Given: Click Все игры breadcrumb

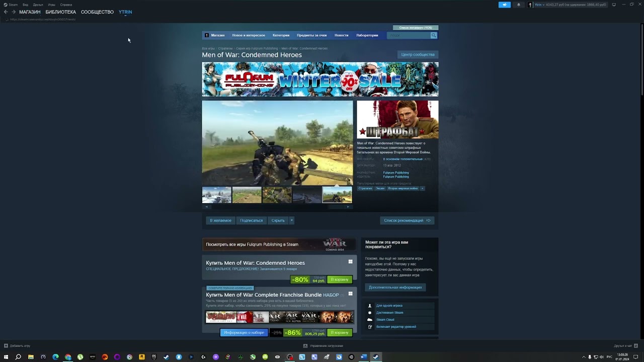Looking at the screenshot, I should [x=208, y=48].
